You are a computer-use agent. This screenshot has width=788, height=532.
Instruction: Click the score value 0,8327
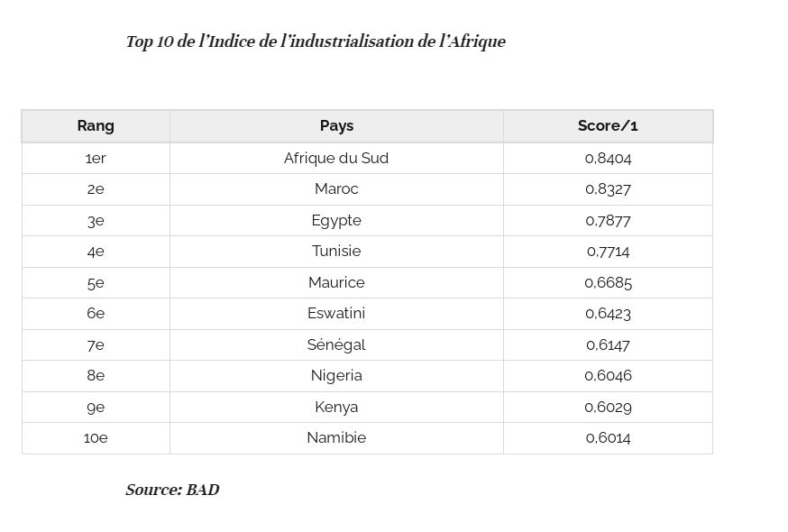point(608,189)
